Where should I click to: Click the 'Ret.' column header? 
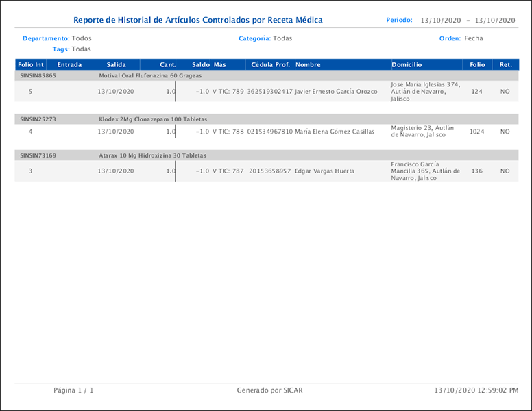[505, 65]
